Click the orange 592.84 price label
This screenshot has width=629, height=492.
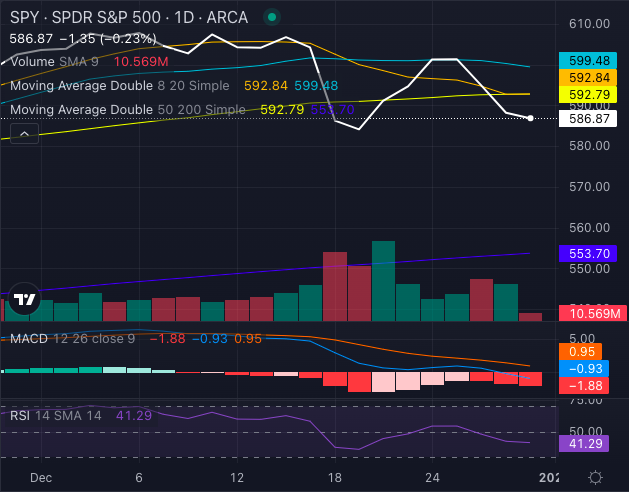pyautogui.click(x=592, y=78)
